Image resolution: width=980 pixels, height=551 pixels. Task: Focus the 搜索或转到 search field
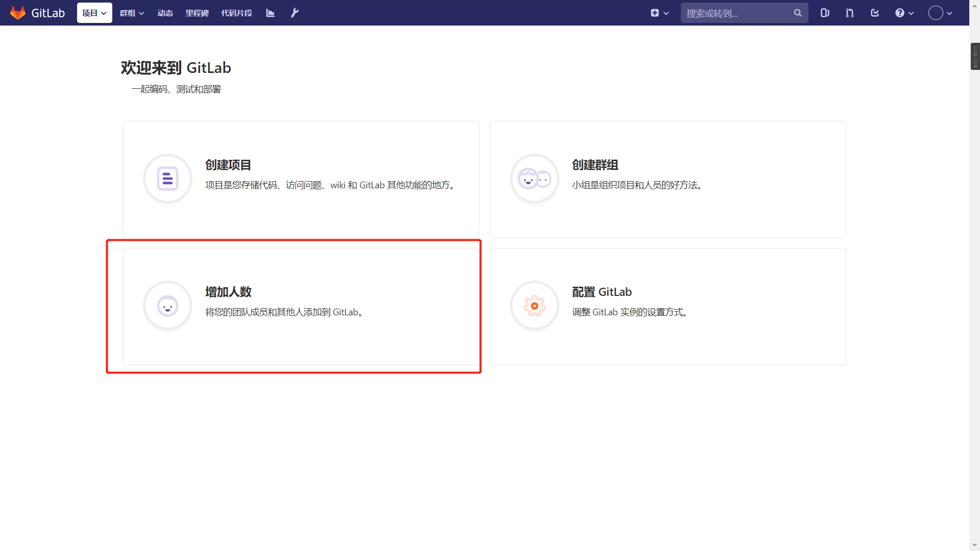[x=735, y=13]
